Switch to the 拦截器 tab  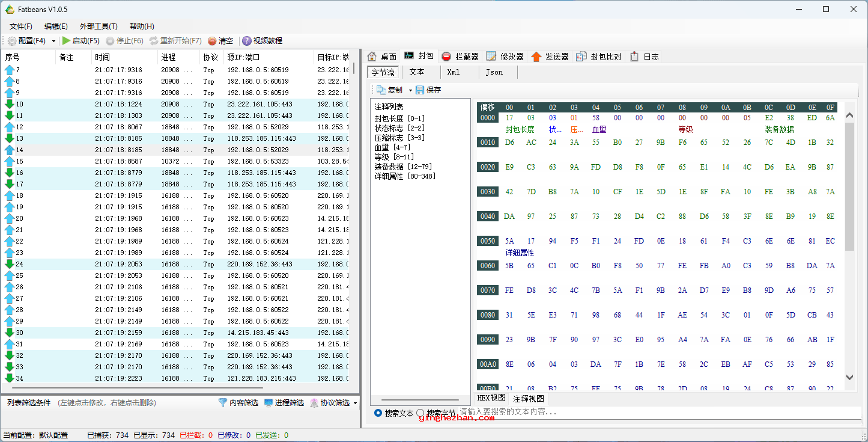coord(460,57)
